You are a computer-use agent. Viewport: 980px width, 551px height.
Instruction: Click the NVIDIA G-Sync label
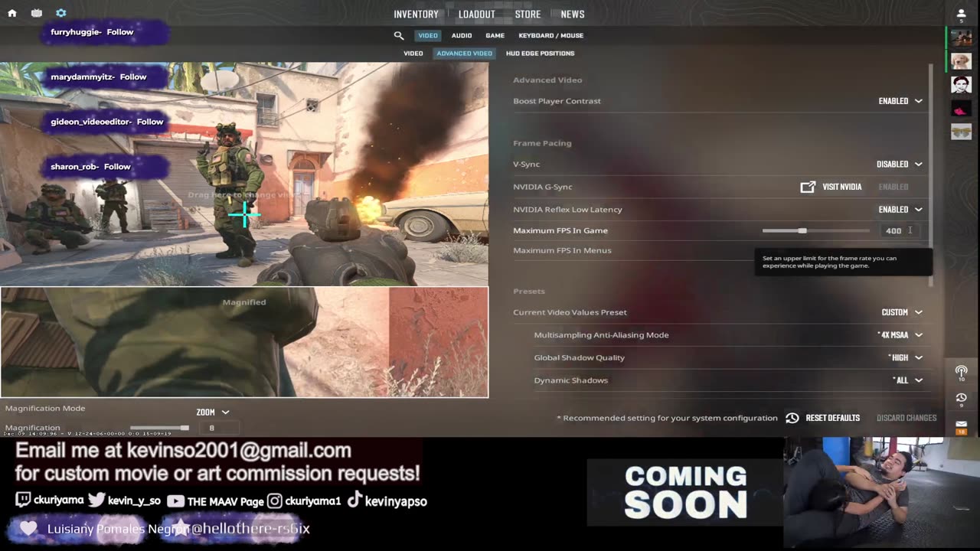(x=543, y=187)
